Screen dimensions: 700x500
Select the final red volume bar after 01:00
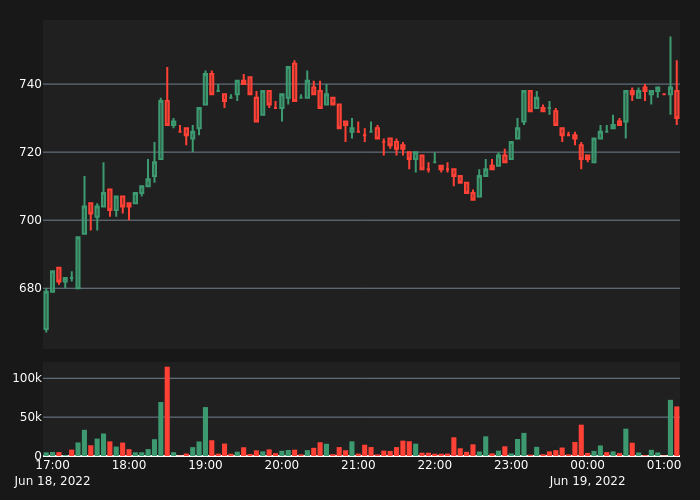coord(677,431)
